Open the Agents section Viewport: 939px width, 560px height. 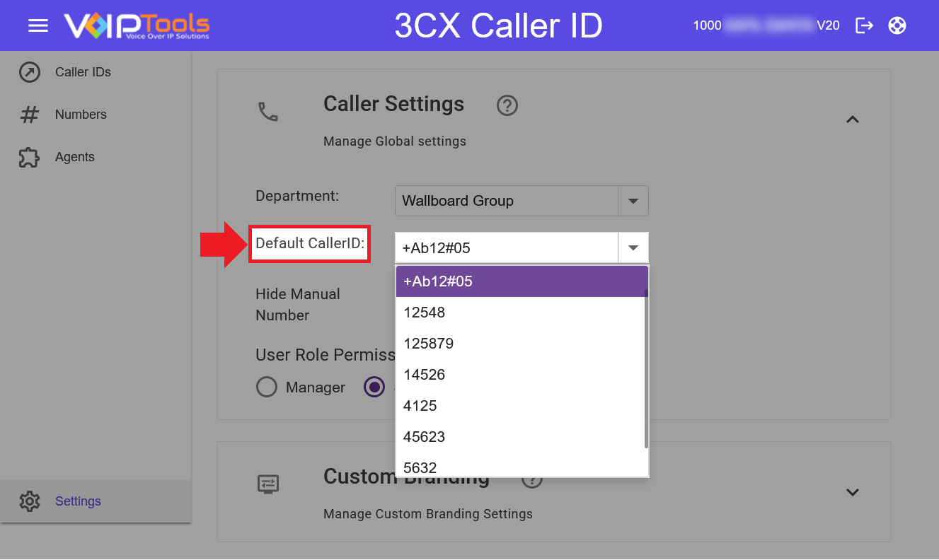[75, 156]
